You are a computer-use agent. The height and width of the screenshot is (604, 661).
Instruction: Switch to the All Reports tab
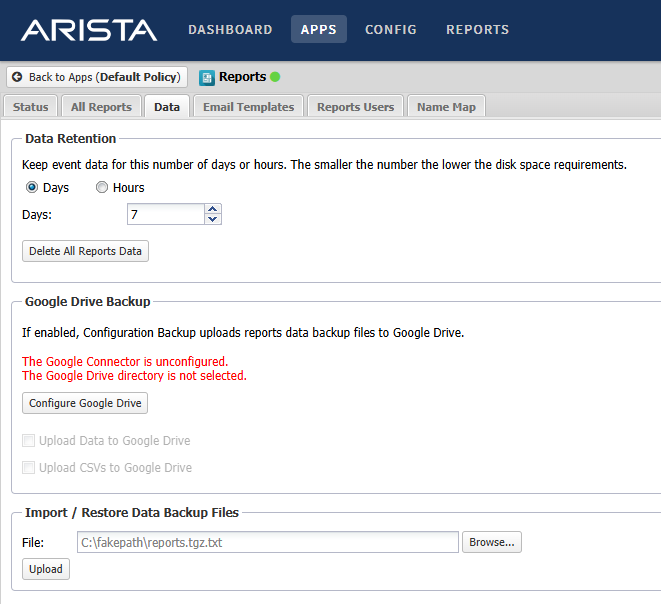tap(101, 107)
